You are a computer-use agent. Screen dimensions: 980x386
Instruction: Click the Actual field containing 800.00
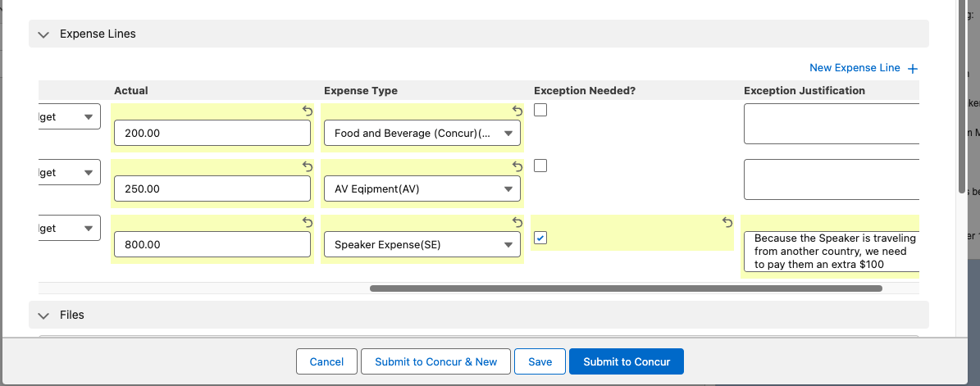click(x=212, y=244)
